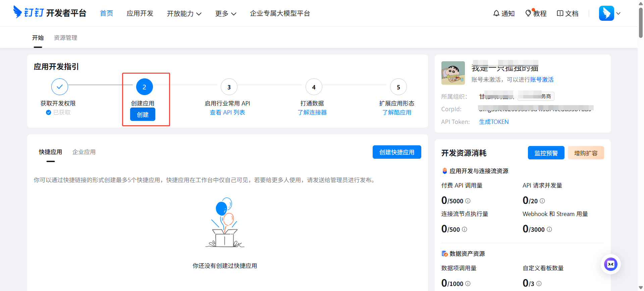Click the empty-state balloon box illustration
644x291 pixels.
coord(225,222)
